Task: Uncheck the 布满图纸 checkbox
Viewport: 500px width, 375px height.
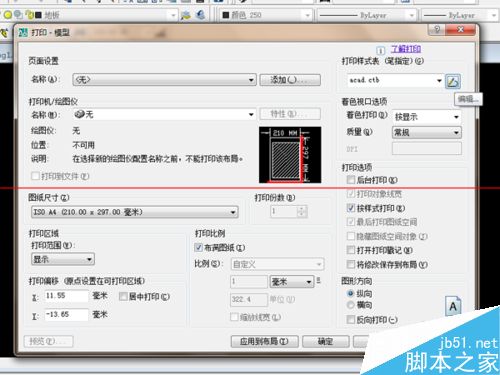Action: coord(198,248)
